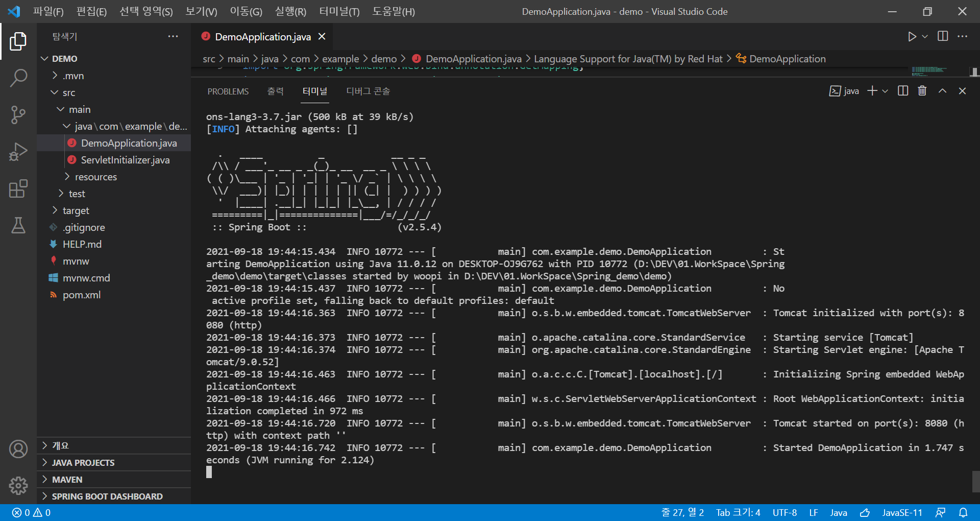Open the 선택 영역(S) menu
Image resolution: width=980 pixels, height=521 pixels.
coord(146,11)
